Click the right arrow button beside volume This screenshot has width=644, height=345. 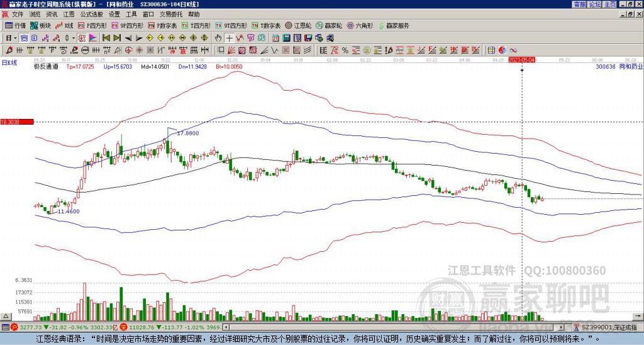click(638, 316)
